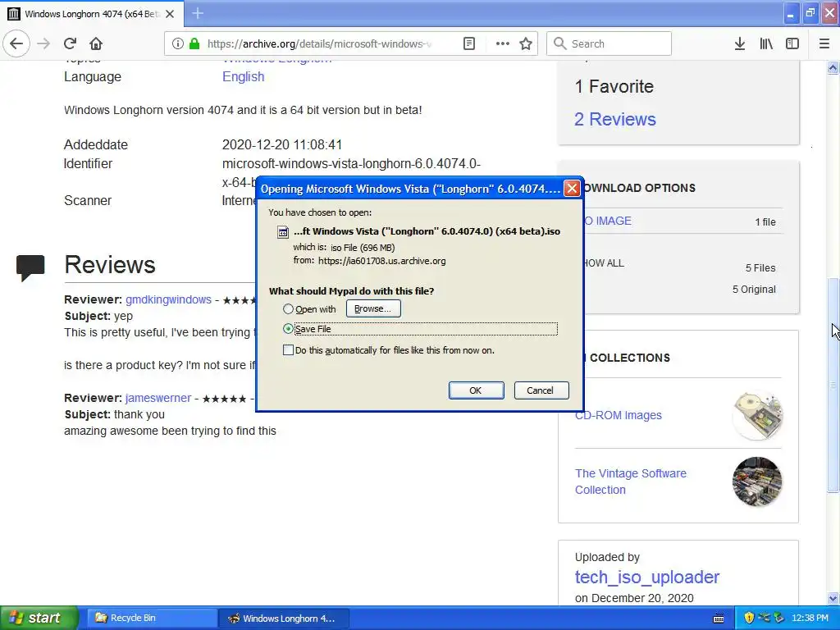Toggle reader view icon in address bar

pos(469,43)
